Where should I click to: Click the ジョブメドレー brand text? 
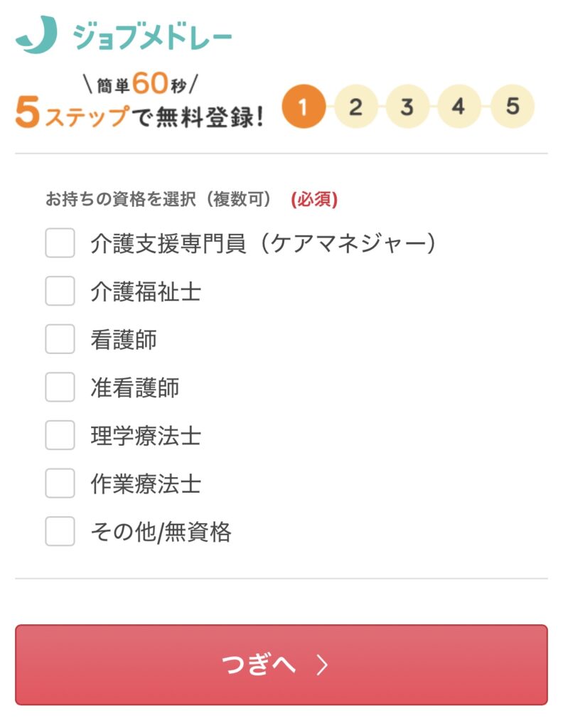pos(152,37)
